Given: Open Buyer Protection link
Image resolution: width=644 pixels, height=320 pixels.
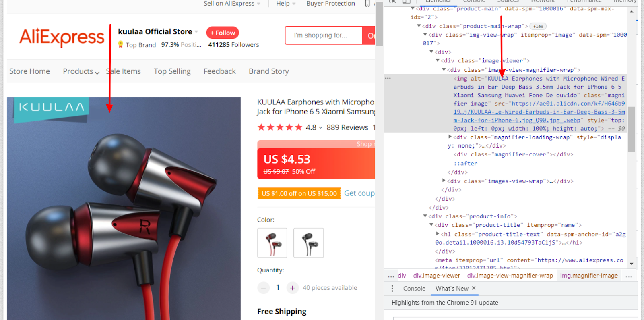Looking at the screenshot, I should pos(330,4).
